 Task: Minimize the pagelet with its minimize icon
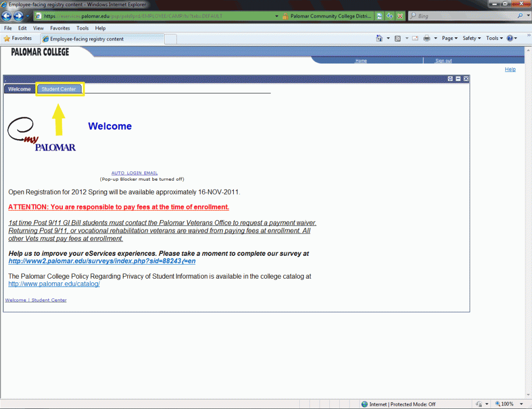click(x=458, y=78)
